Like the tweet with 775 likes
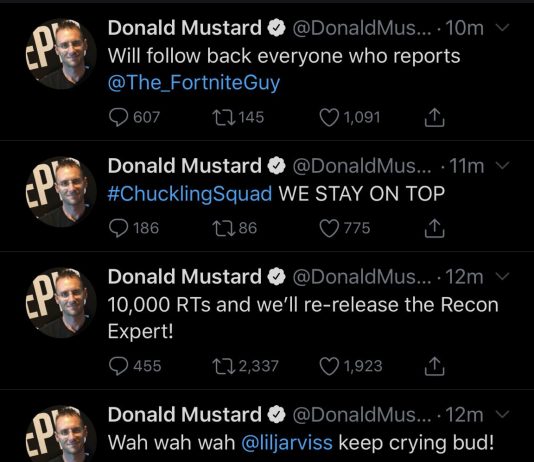 329,228
